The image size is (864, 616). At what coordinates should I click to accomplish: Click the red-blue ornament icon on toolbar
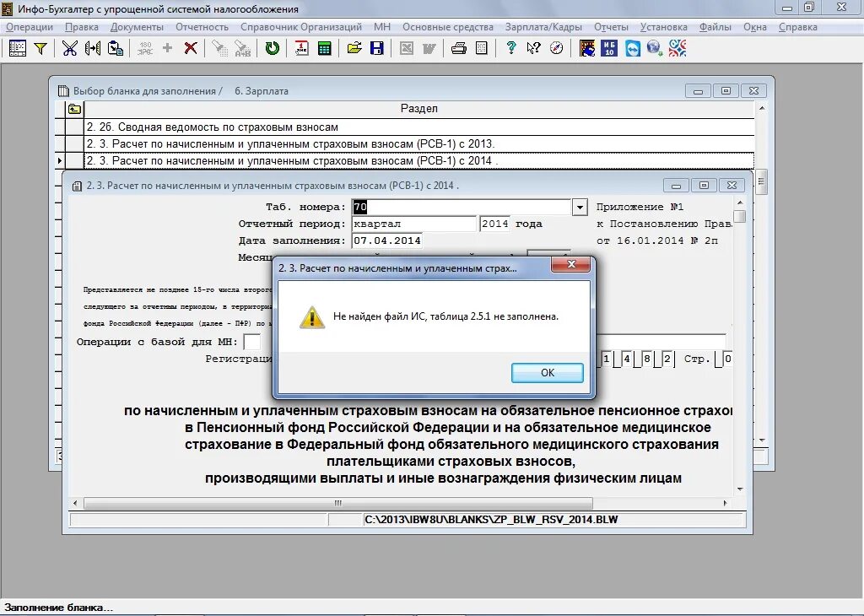coord(678,48)
